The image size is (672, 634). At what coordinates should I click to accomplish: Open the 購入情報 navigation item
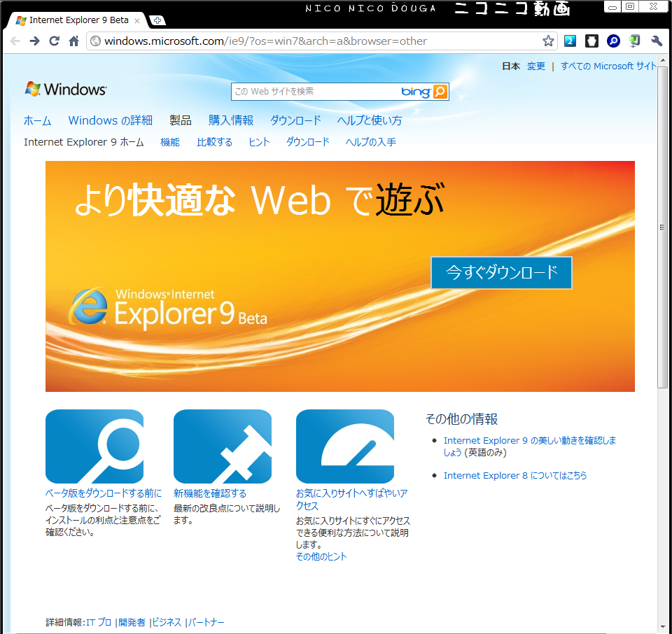click(231, 120)
